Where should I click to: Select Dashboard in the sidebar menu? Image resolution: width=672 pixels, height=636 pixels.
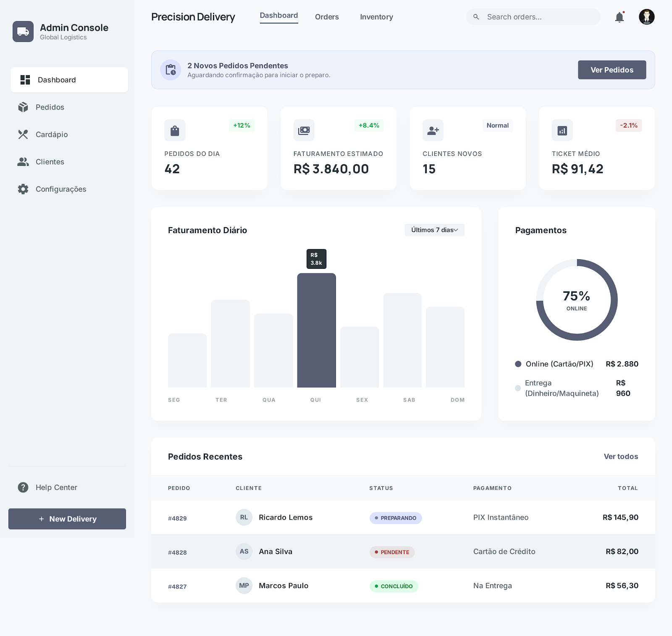tap(69, 80)
